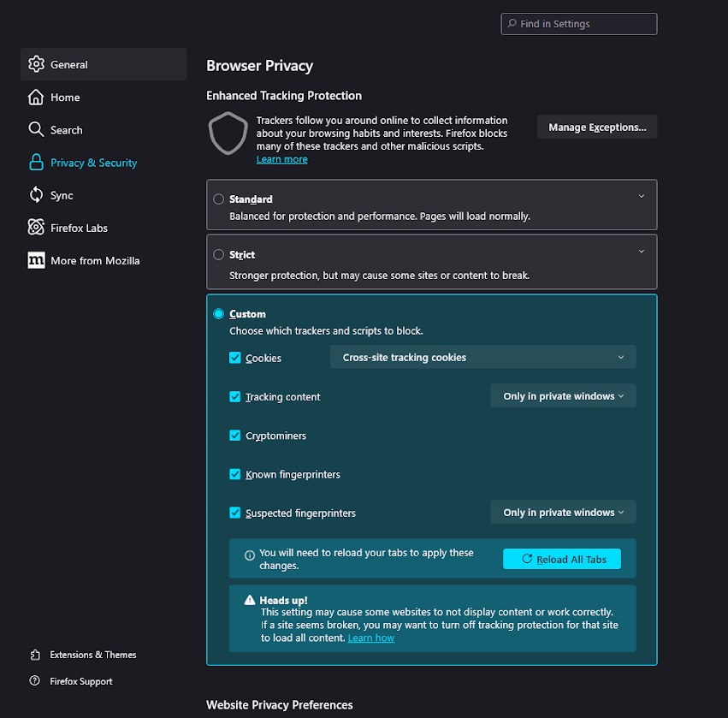Click the Firefox Support question mark icon

click(35, 681)
